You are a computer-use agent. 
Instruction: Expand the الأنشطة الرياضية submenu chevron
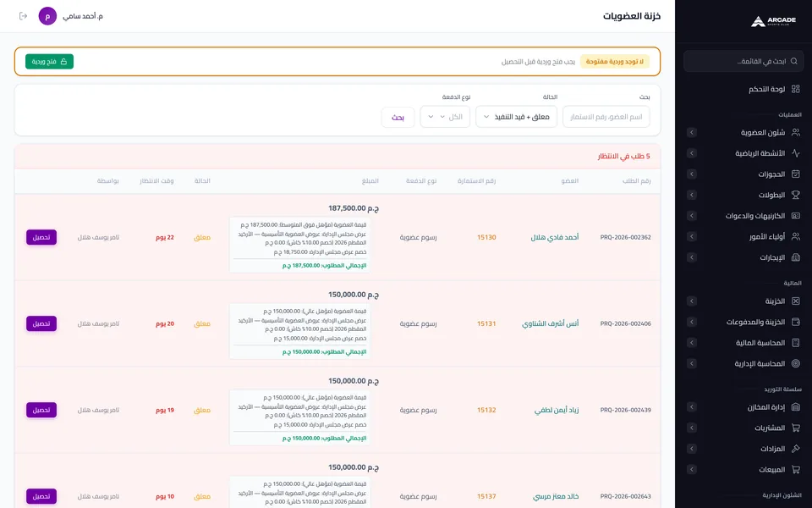[692, 153]
